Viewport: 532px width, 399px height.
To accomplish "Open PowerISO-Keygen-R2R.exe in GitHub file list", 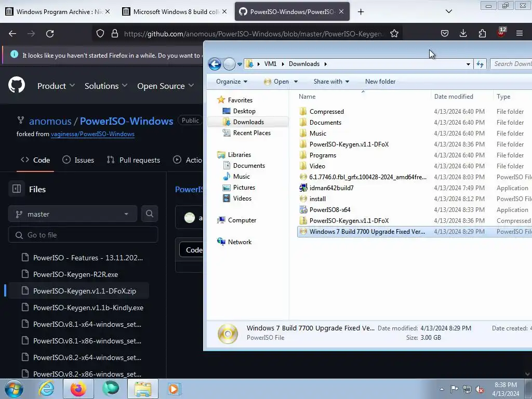I will 75,274.
